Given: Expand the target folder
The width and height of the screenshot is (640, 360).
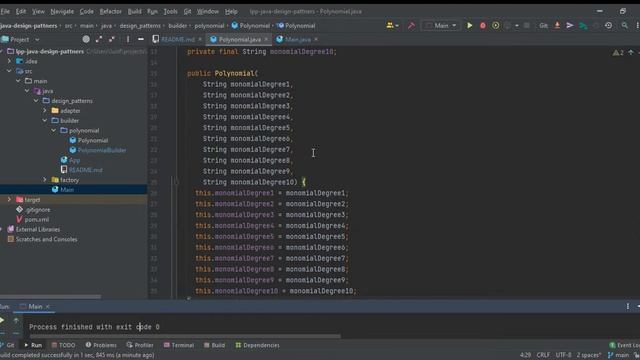Looking at the screenshot, I should point(9,200).
